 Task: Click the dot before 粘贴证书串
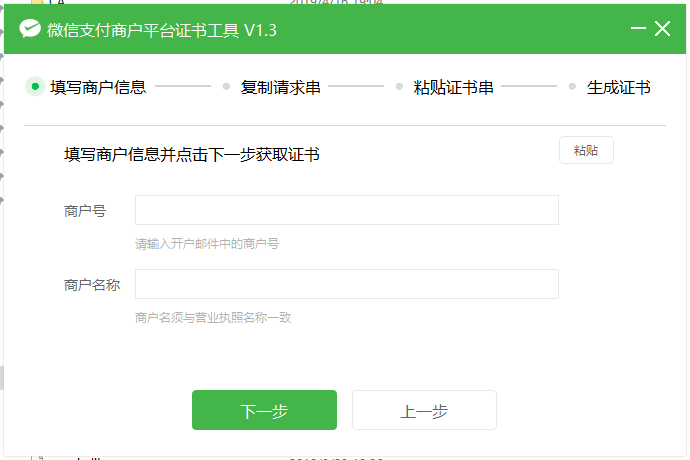[x=399, y=87]
